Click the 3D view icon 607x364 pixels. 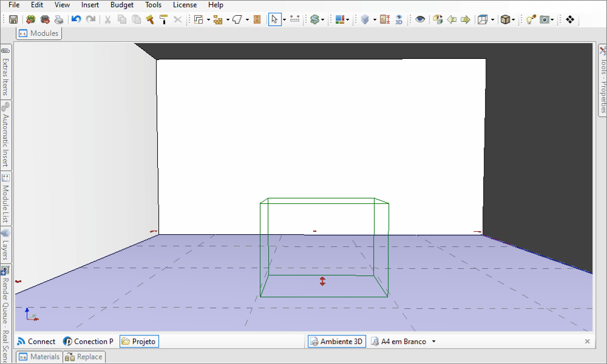[399, 19]
